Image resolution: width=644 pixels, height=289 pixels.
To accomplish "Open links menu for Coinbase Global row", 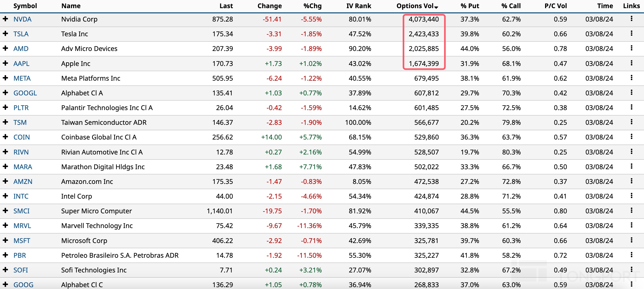I will [x=631, y=137].
